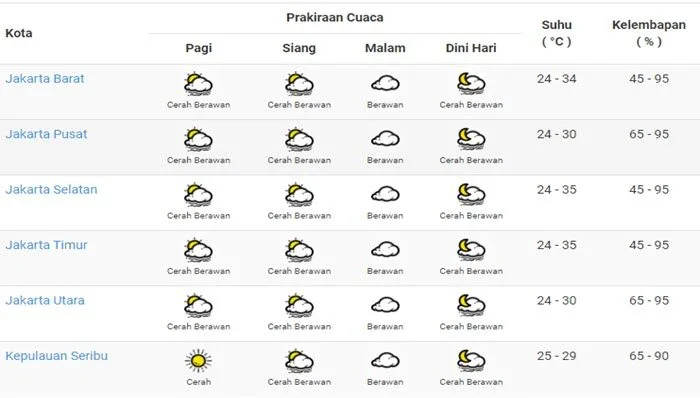Open the Jakarta Utara city link

pyautogui.click(x=45, y=300)
